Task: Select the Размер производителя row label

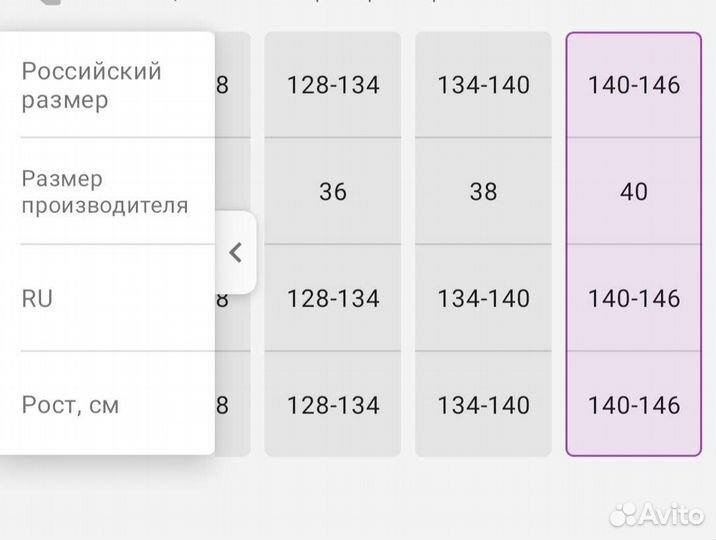Action: coord(105,192)
